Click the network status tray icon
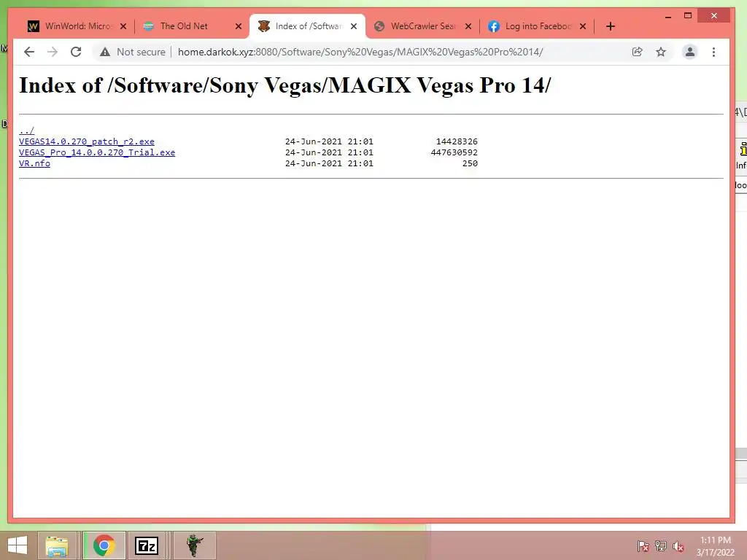The width and height of the screenshot is (747, 560). (x=661, y=546)
